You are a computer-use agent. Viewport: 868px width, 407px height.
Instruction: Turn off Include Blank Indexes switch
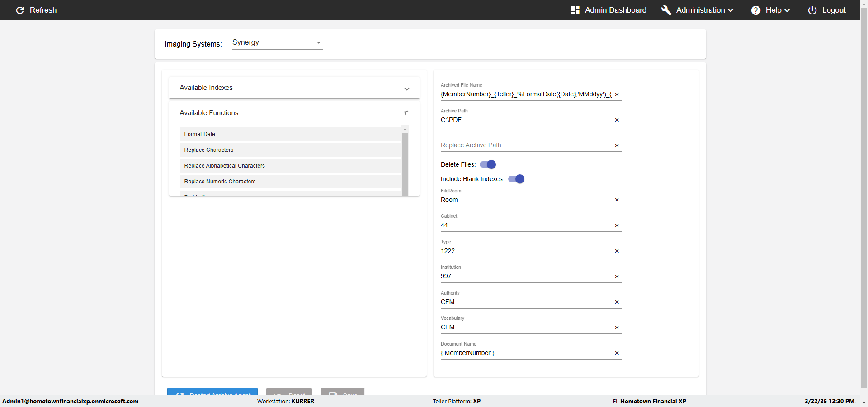(516, 179)
